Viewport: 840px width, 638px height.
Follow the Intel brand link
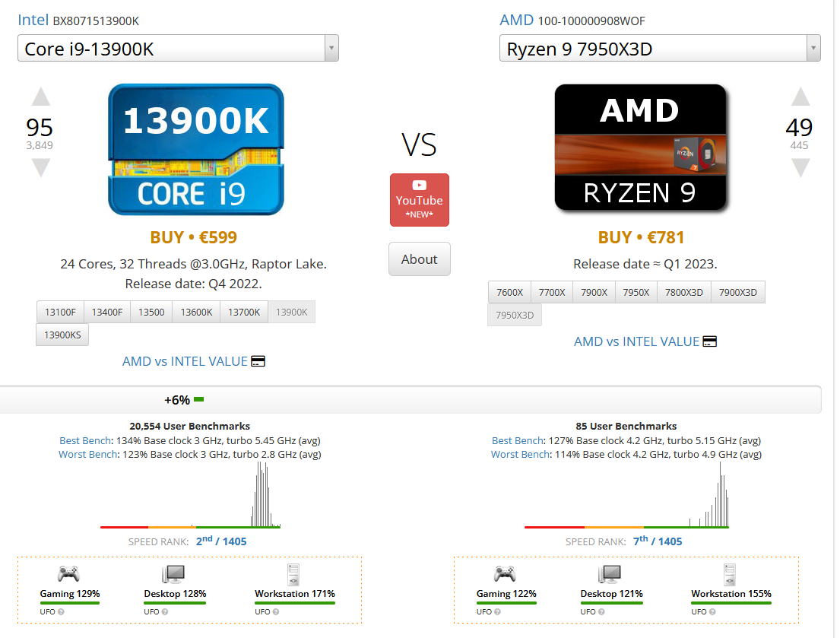[x=33, y=21]
